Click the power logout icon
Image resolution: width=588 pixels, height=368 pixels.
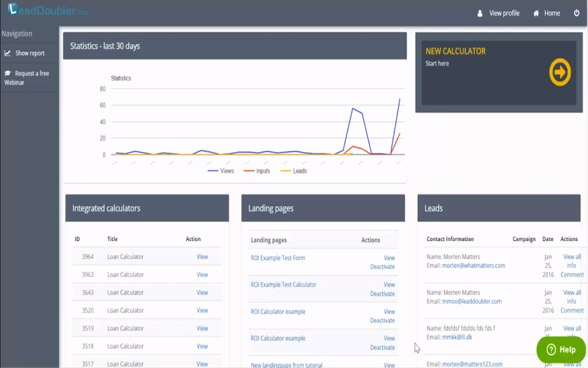point(577,13)
